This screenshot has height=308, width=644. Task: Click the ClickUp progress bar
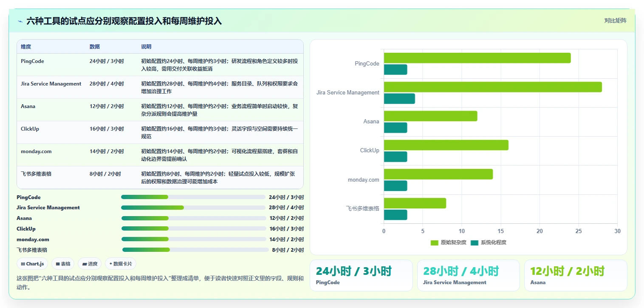[194, 228]
